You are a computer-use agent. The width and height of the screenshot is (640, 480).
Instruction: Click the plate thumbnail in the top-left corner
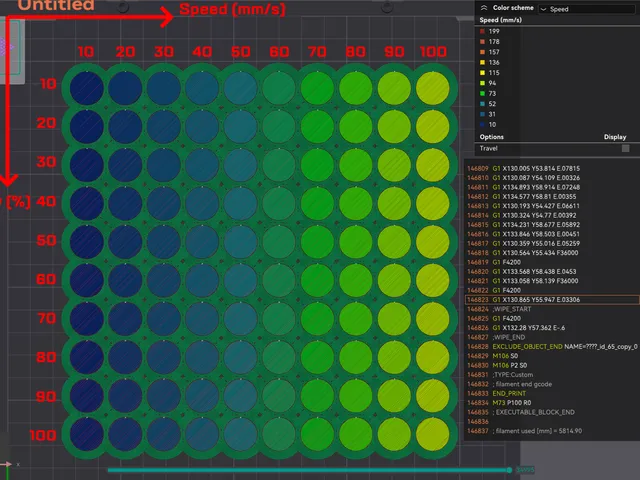click(12, 50)
